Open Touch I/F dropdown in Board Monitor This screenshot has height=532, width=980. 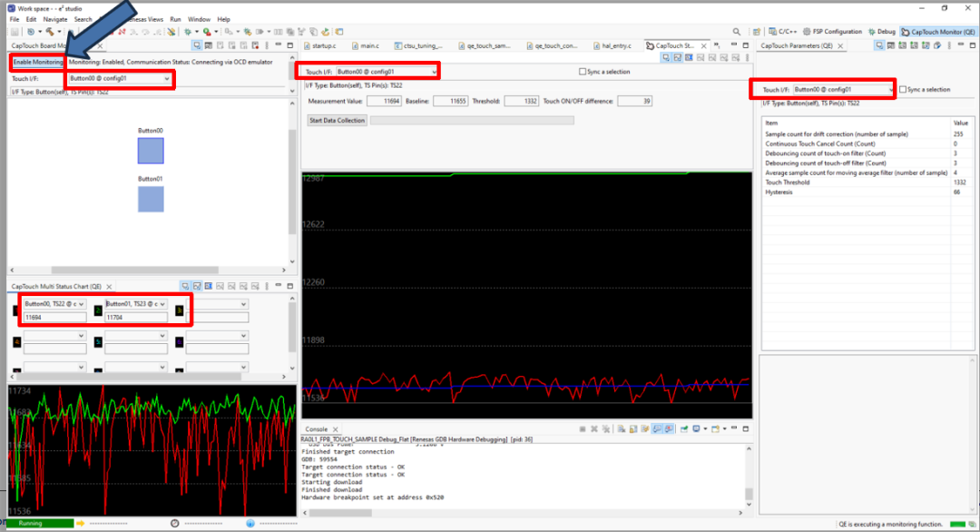(119, 79)
